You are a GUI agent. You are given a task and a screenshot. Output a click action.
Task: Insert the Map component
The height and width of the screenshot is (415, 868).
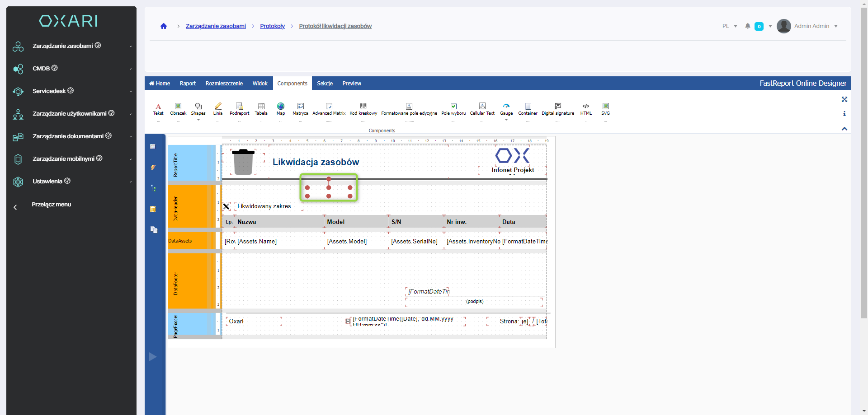281,109
